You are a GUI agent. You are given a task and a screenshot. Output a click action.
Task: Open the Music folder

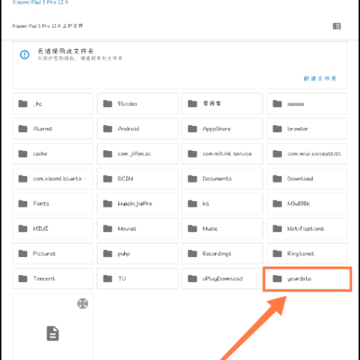pos(222,229)
